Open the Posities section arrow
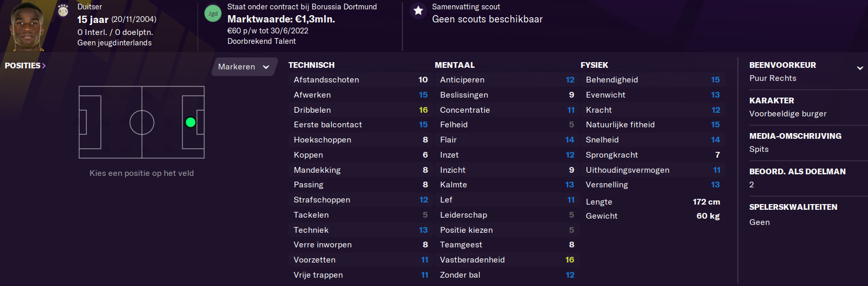This screenshot has height=286, width=868. [44, 66]
